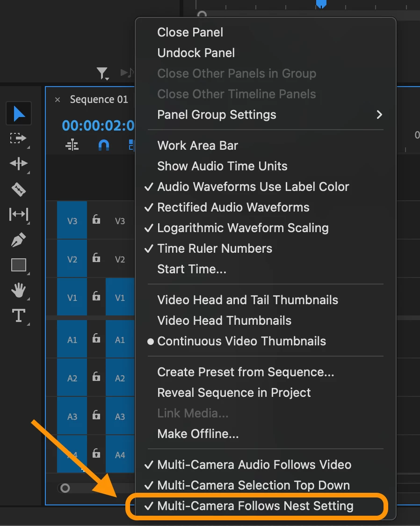Toggle A2 source patching button
Screen dimensions: 420x526
[x=72, y=377]
